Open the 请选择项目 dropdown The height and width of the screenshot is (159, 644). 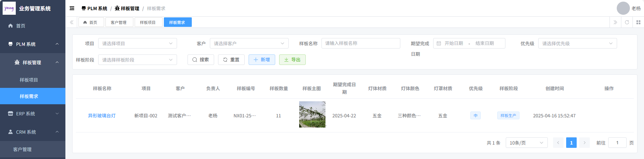click(137, 44)
